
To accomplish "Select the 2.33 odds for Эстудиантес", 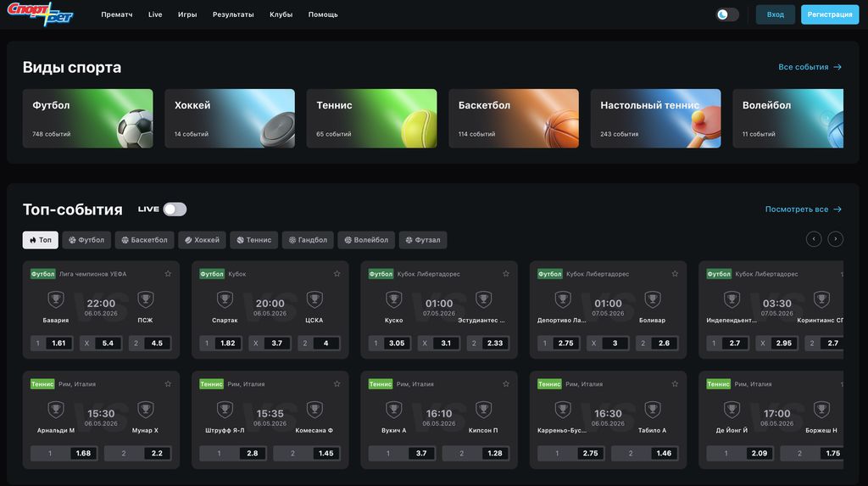I will point(487,344).
